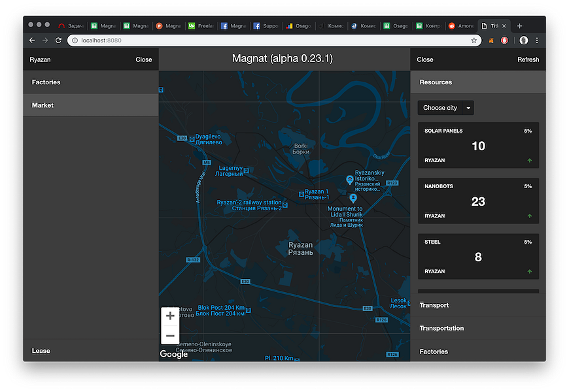The width and height of the screenshot is (569, 392).
Task: Click the browser forward arrow
Action: click(45, 41)
